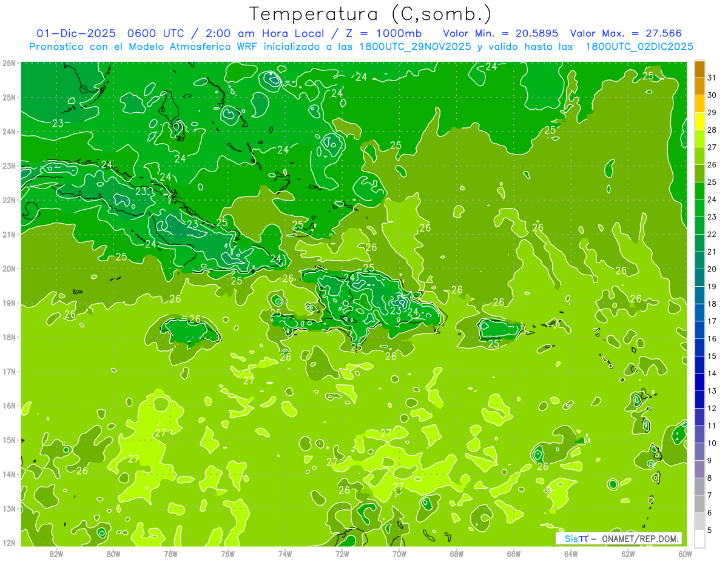This screenshot has width=728, height=562.
Task: Click valid-until time '1800UTC_02DIC2025'
Action: 639,47
